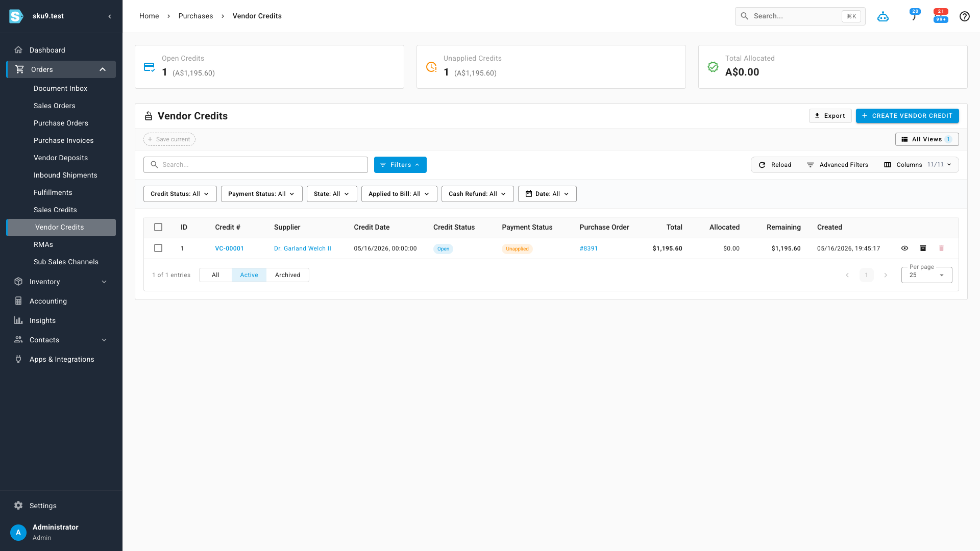The image size is (980, 551).
Task: Focus the vendor credits Search field
Action: point(256,165)
